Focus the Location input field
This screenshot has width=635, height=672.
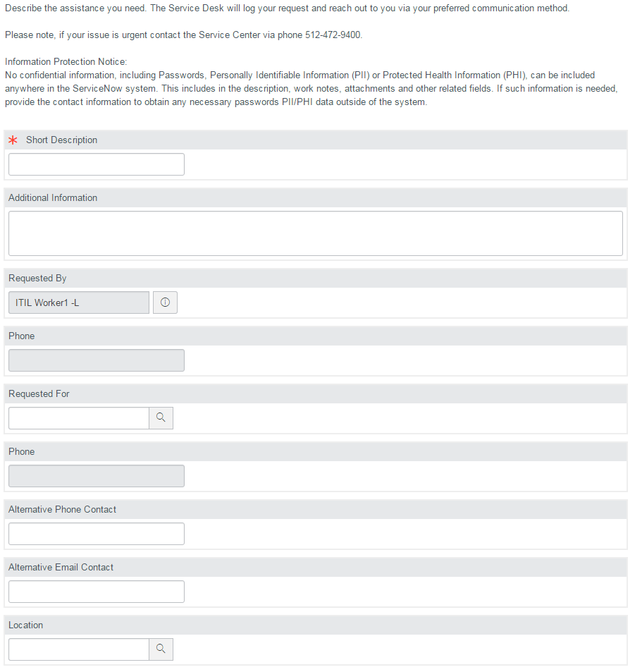[79, 649]
